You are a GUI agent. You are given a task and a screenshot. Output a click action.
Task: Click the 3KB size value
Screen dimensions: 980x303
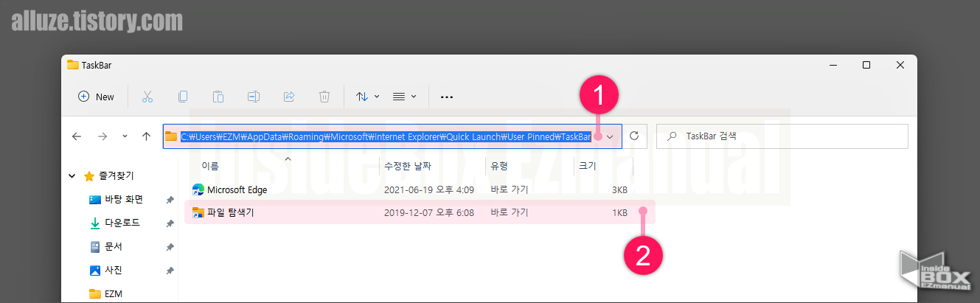[x=619, y=189]
